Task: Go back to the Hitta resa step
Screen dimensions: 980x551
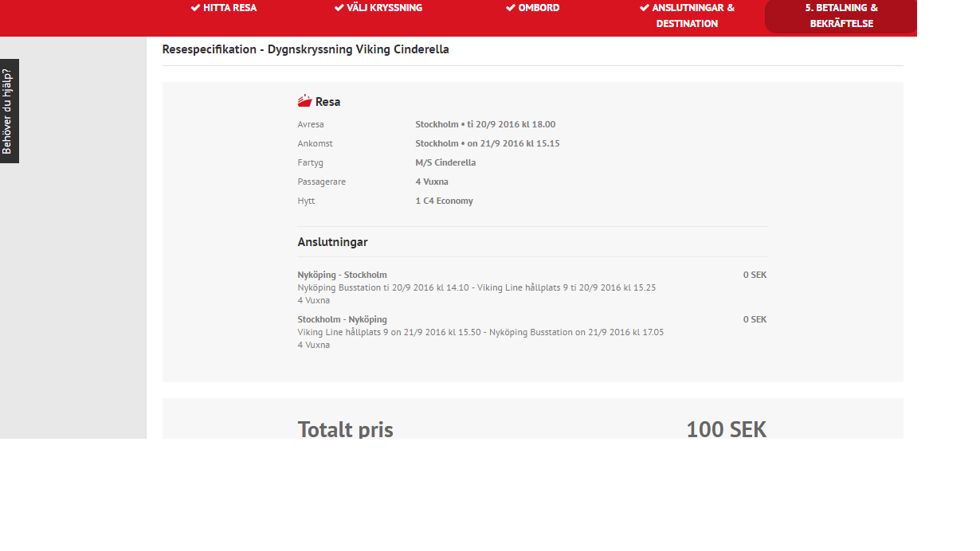Action: (223, 8)
